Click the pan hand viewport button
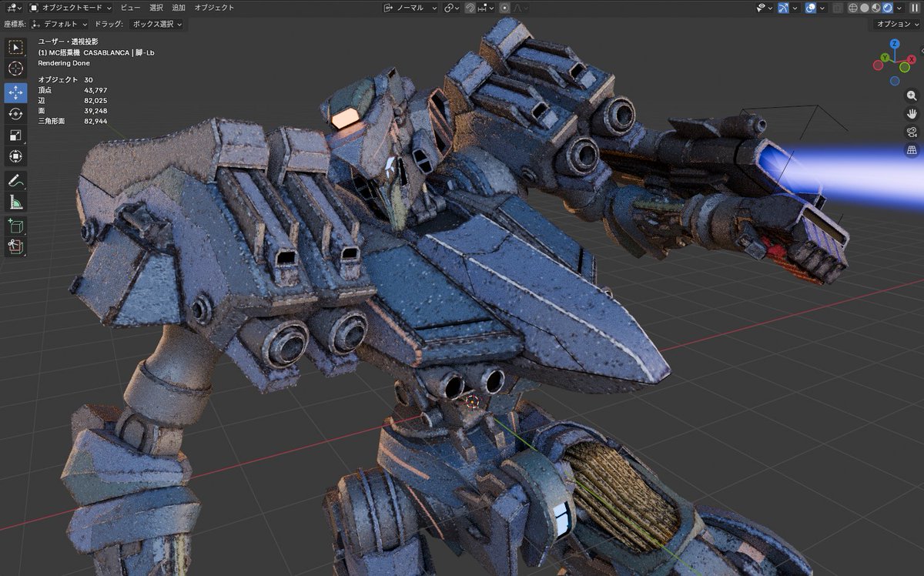 pos(912,114)
